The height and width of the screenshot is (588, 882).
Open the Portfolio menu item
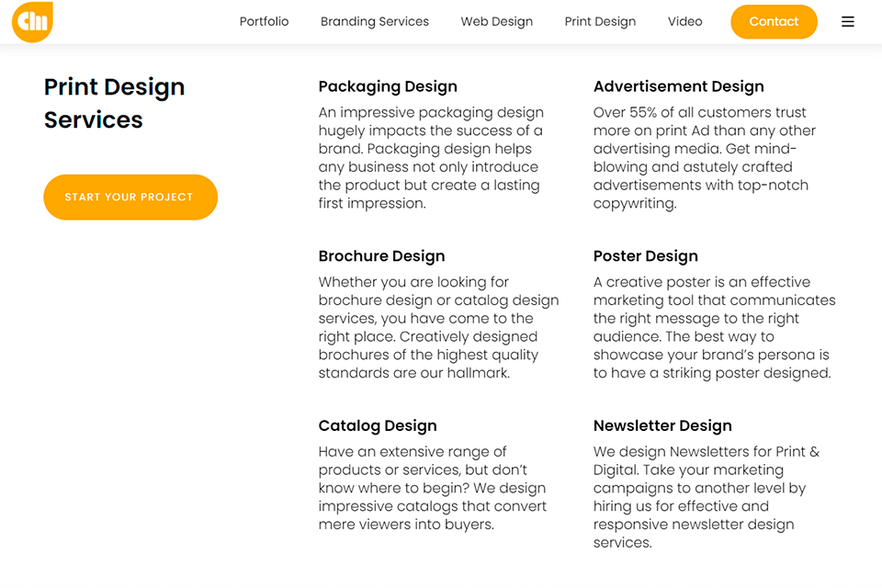(264, 22)
